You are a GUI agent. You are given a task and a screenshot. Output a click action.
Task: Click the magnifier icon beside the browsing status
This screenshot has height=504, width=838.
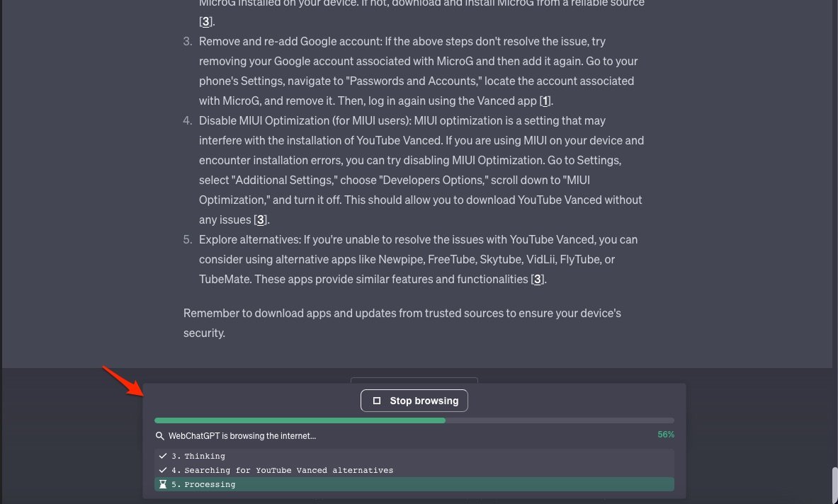(160, 436)
